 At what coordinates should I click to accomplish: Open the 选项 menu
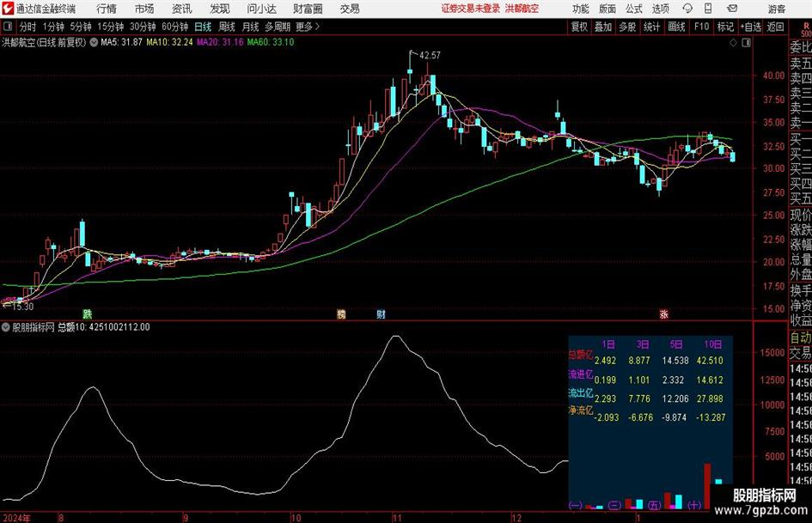[660, 9]
